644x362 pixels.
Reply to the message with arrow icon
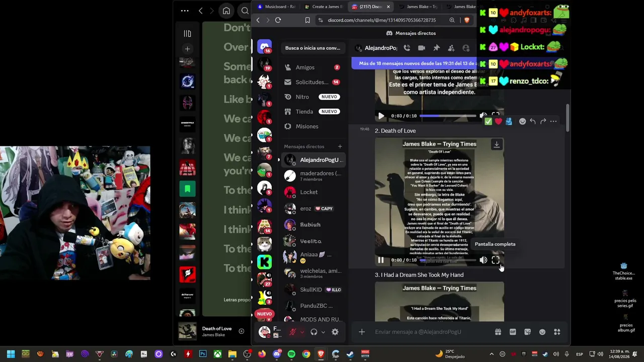533,121
